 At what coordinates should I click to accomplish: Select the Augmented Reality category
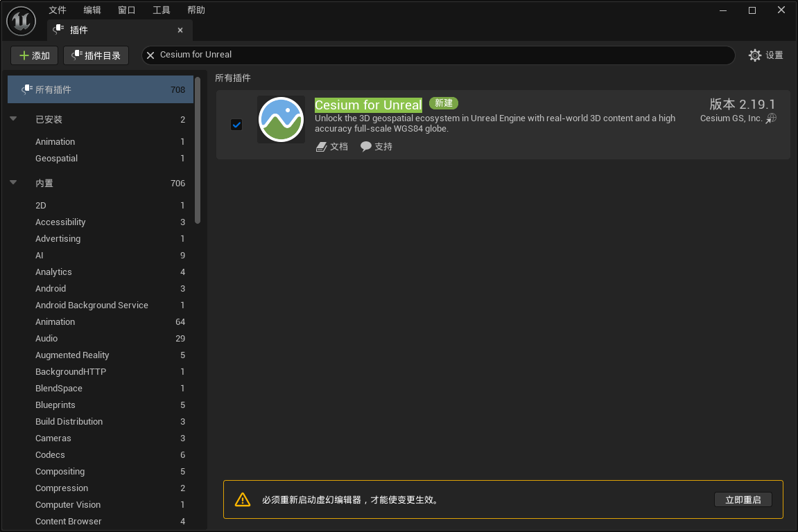pos(101,355)
